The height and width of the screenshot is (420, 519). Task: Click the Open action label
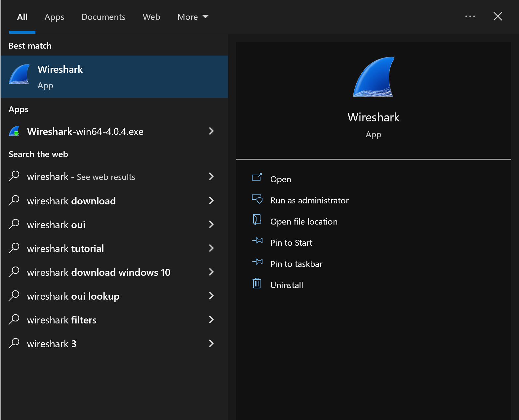(x=281, y=179)
